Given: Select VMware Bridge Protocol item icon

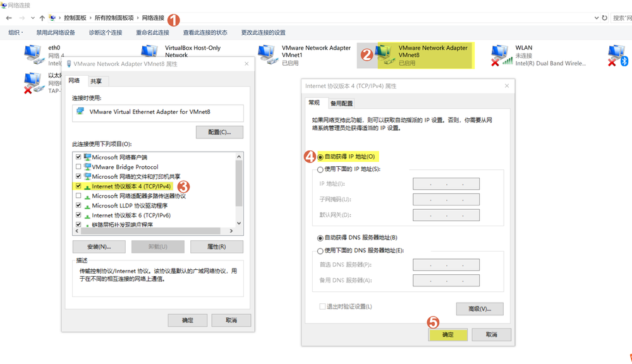Looking at the screenshot, I should pos(87,166).
